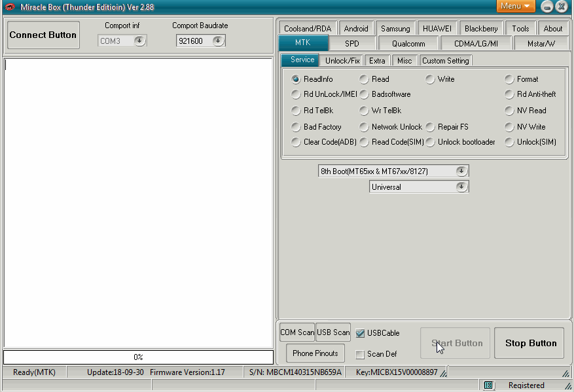Open the Custom Setting sub-tab
The height and width of the screenshot is (392, 574).
(446, 61)
